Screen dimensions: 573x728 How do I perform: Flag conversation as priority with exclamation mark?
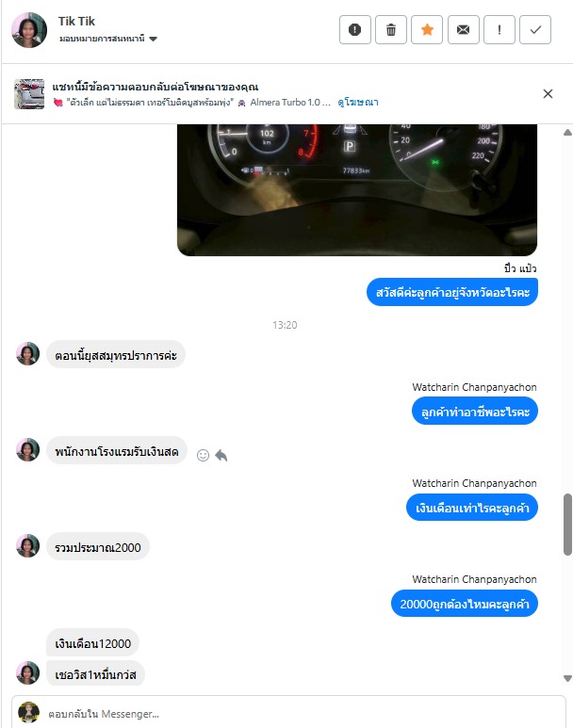tap(499, 30)
